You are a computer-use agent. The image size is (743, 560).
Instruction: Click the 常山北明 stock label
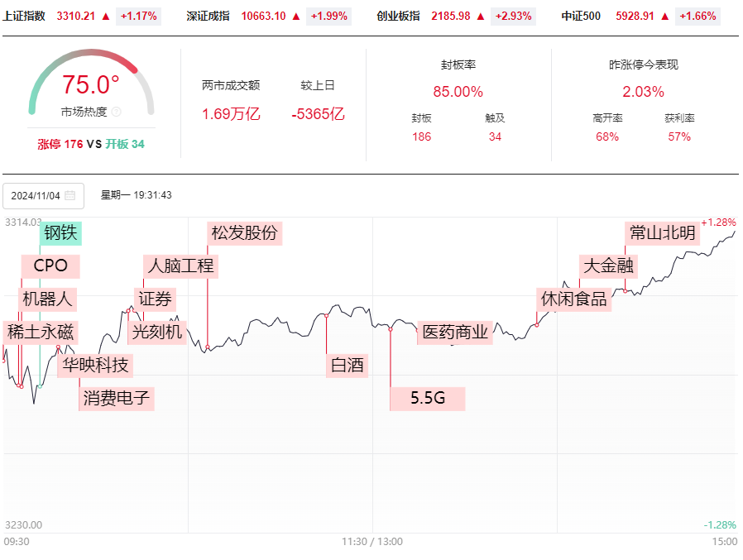pos(663,233)
